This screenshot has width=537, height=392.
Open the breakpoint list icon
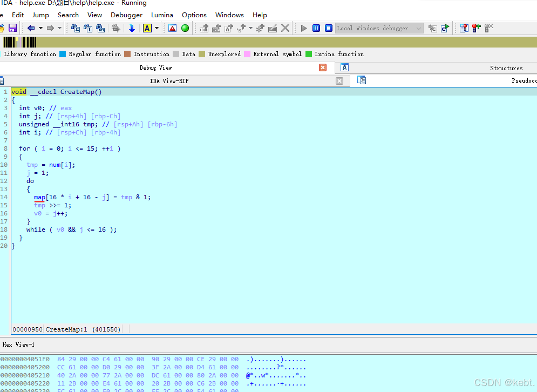click(x=463, y=28)
